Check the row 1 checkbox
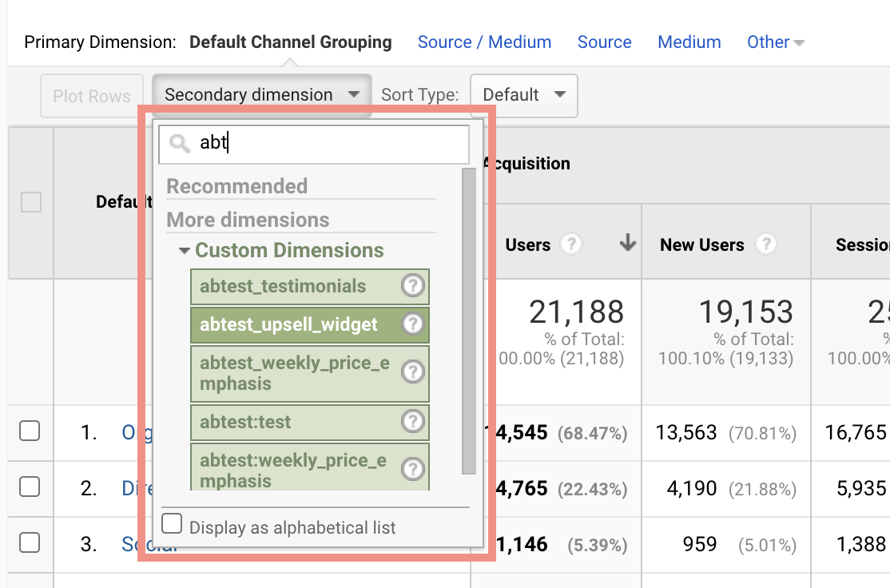Screen dimensions: 890x588 [x=30, y=431]
